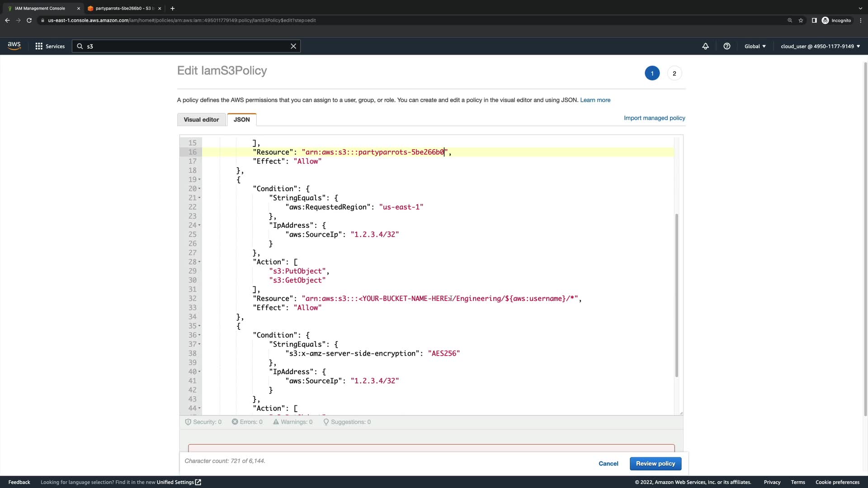Open the notifications bell
This screenshot has height=488, width=868.
705,46
